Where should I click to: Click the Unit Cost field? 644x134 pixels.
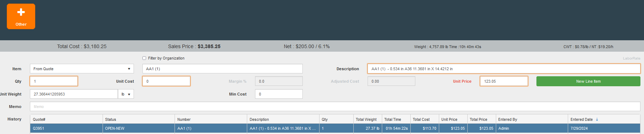166,81
